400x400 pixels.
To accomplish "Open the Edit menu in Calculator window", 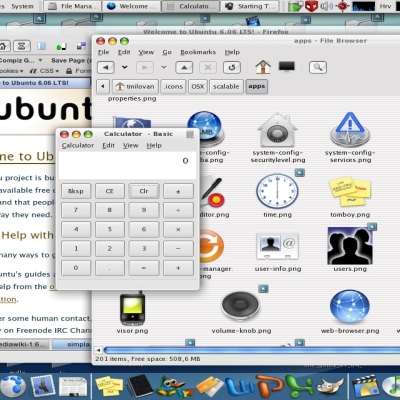I will (108, 145).
